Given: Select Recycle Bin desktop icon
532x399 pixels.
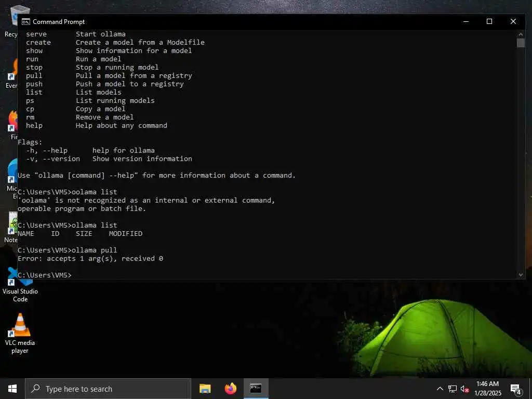Looking at the screenshot, I should 10,21.
